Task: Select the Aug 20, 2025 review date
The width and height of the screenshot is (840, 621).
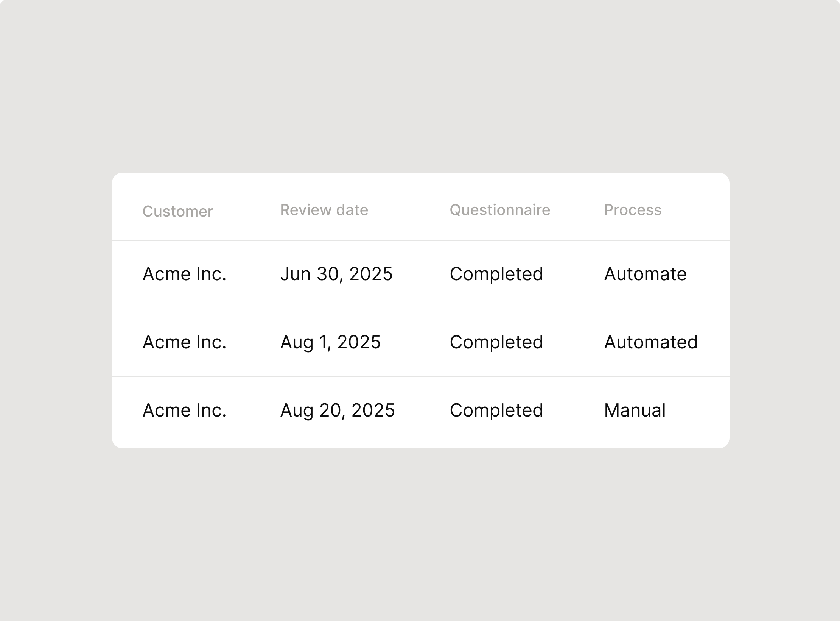Action: (x=338, y=410)
